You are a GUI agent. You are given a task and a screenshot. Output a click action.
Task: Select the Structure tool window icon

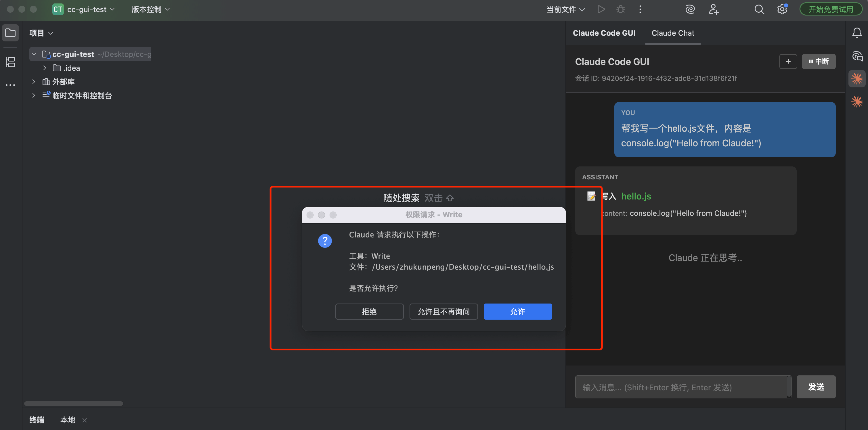(10, 62)
